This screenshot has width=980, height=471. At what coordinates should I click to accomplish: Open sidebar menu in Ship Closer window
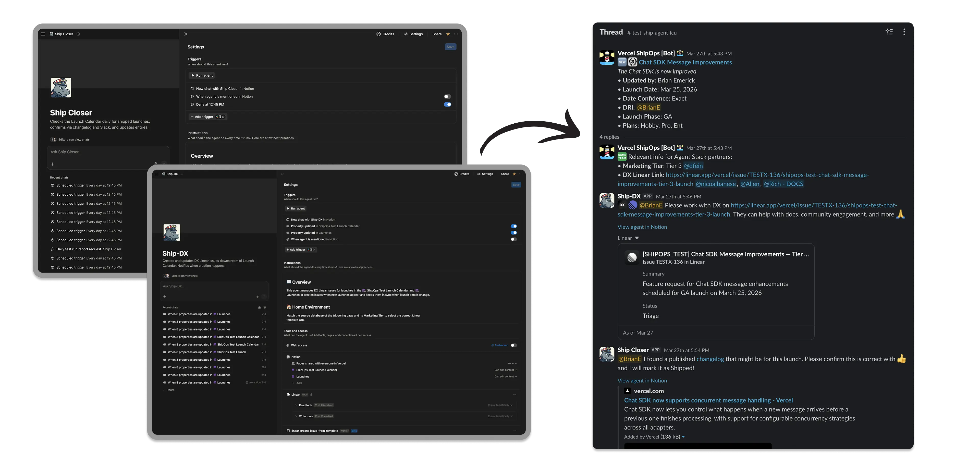(x=43, y=34)
